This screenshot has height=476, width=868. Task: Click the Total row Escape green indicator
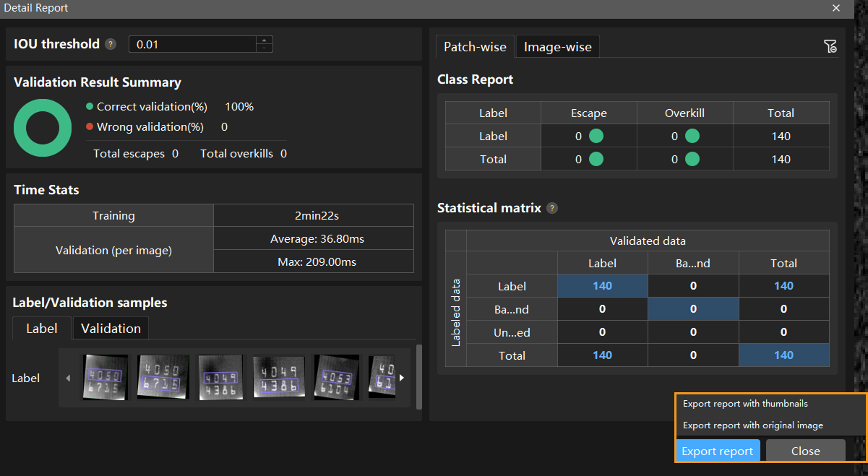coord(596,159)
